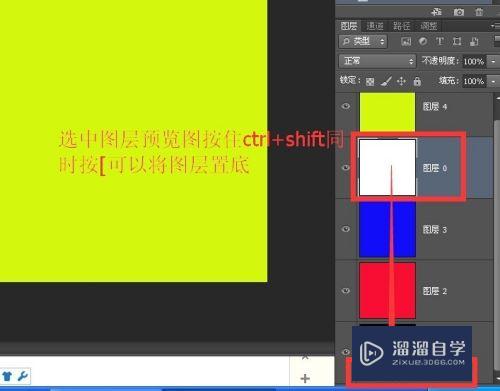
Task: Click the 图层 3 layer name
Action: pyautogui.click(x=435, y=230)
